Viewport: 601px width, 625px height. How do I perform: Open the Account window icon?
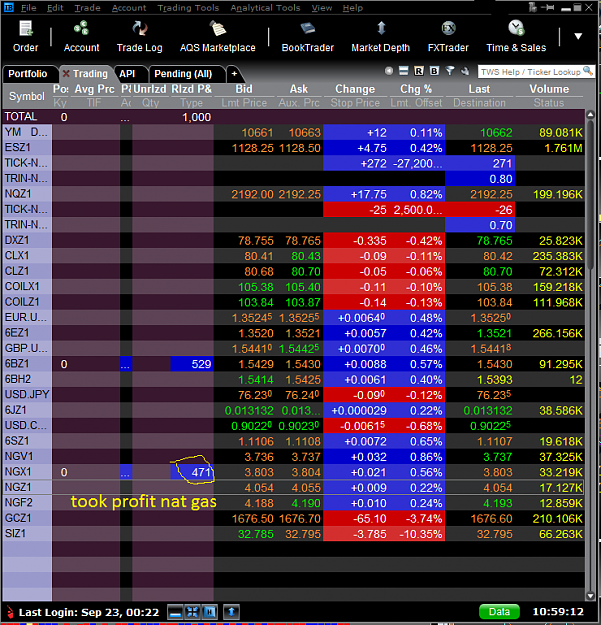[x=81, y=37]
